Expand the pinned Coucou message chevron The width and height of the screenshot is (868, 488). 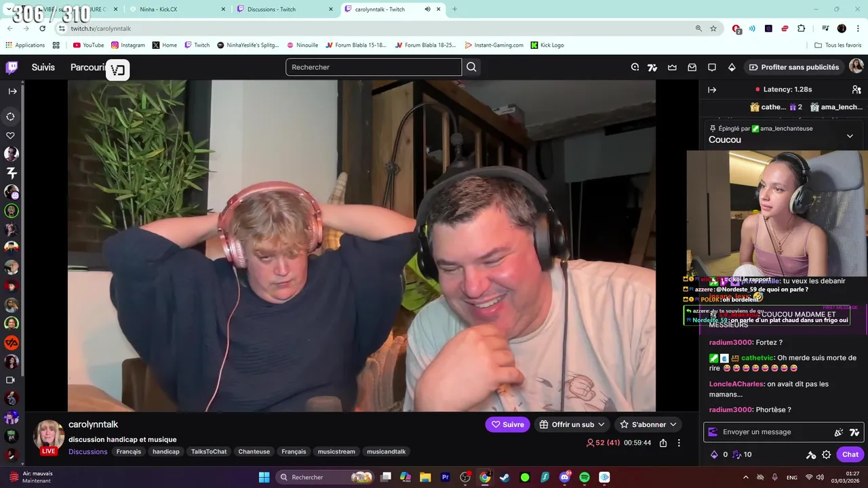[x=850, y=136]
